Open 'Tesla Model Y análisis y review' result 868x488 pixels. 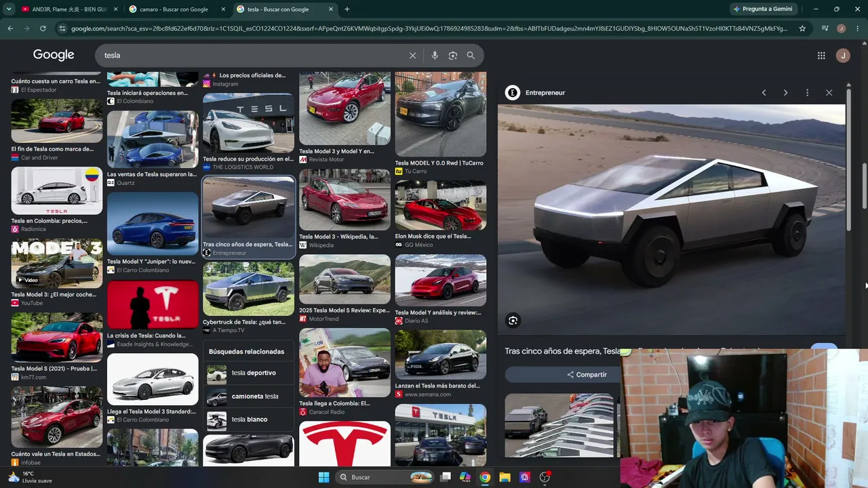(441, 281)
